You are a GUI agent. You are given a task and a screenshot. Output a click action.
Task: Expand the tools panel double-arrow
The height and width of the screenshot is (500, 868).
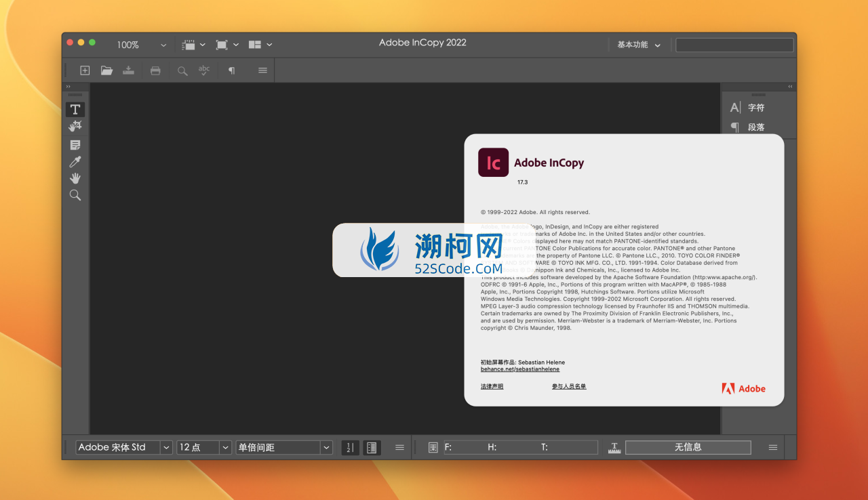point(68,87)
